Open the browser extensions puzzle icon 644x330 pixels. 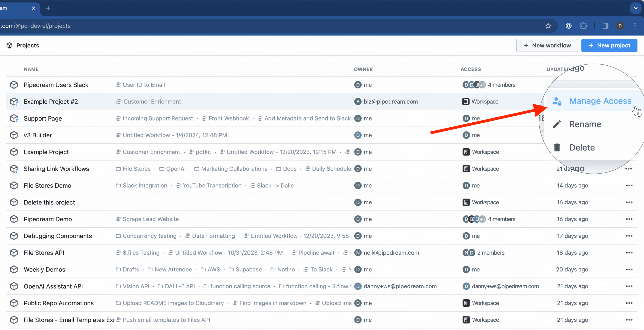coord(583,26)
